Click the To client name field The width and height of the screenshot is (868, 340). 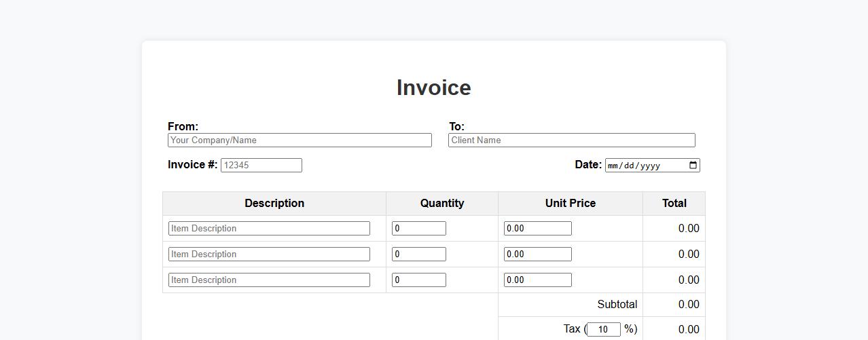click(572, 140)
